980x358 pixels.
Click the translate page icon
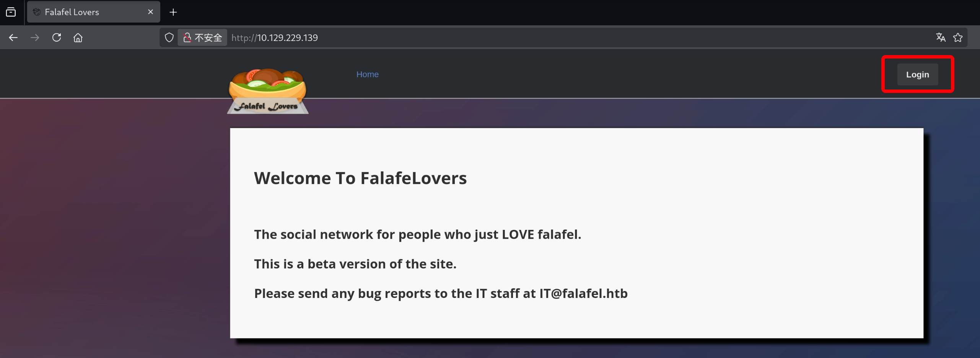(x=941, y=37)
